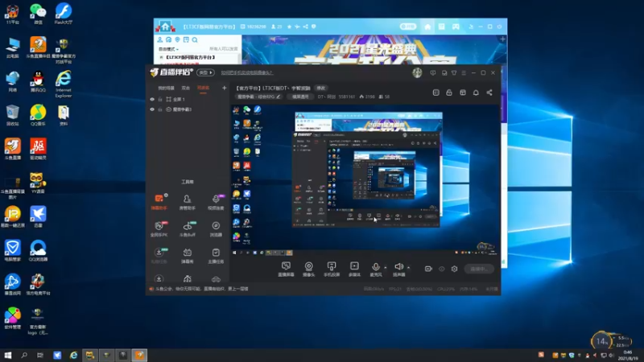Click the home icon in the background window
Screen dimensions: 644x362
point(427,27)
